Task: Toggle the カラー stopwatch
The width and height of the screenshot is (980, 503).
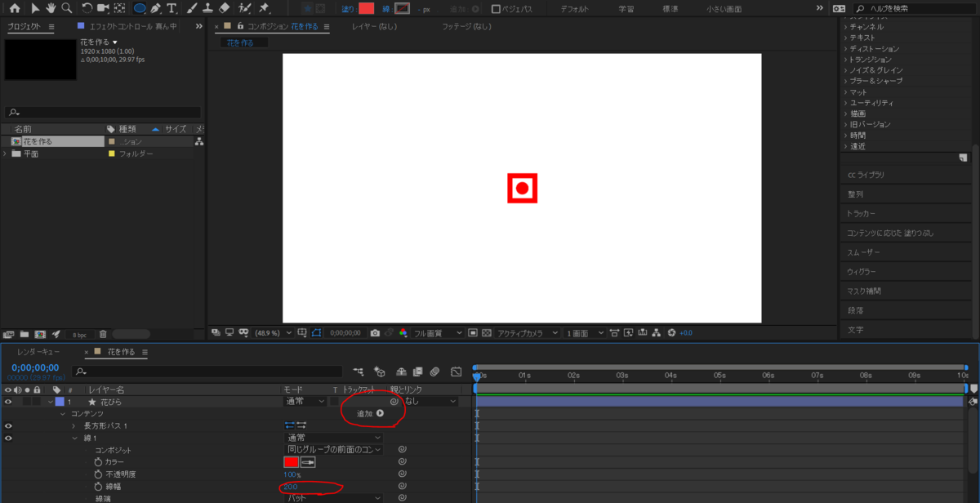Action: click(x=98, y=462)
